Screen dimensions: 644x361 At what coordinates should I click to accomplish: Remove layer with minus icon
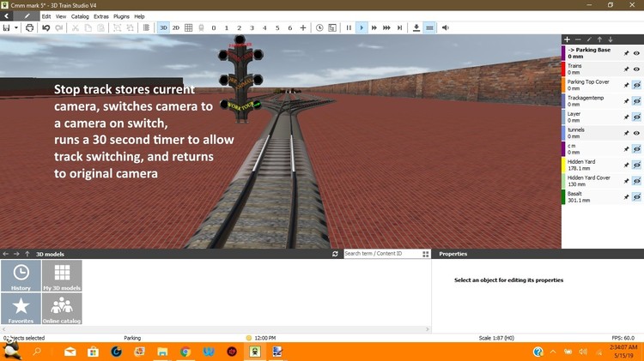click(x=578, y=39)
